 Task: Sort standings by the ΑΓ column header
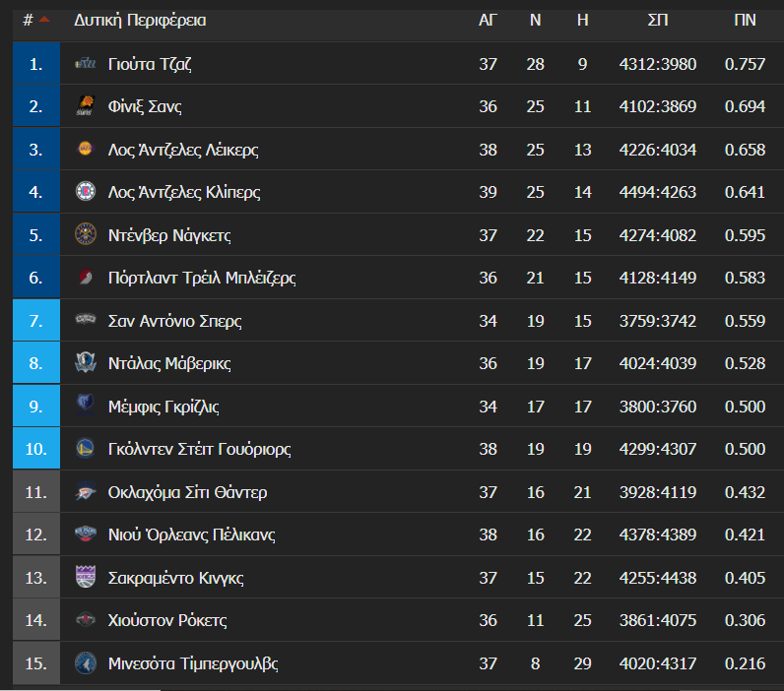coord(488,20)
